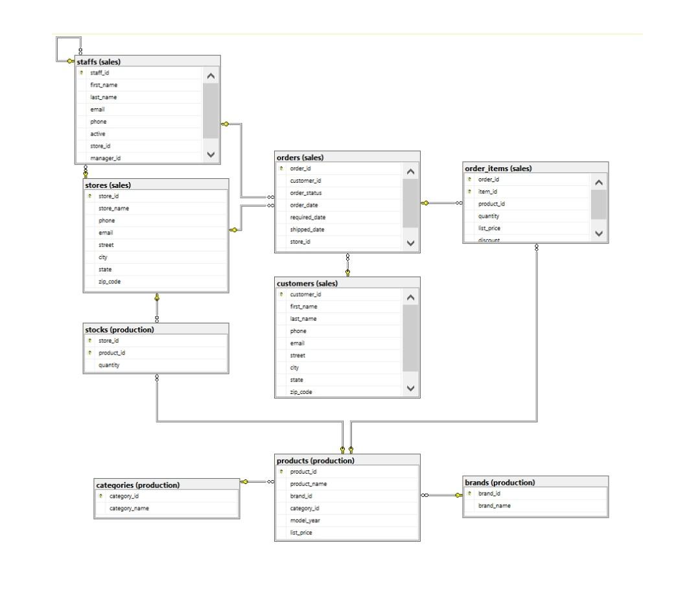700x589 pixels.
Task: Click the orders table scrollbar thumb
Action: point(411,203)
